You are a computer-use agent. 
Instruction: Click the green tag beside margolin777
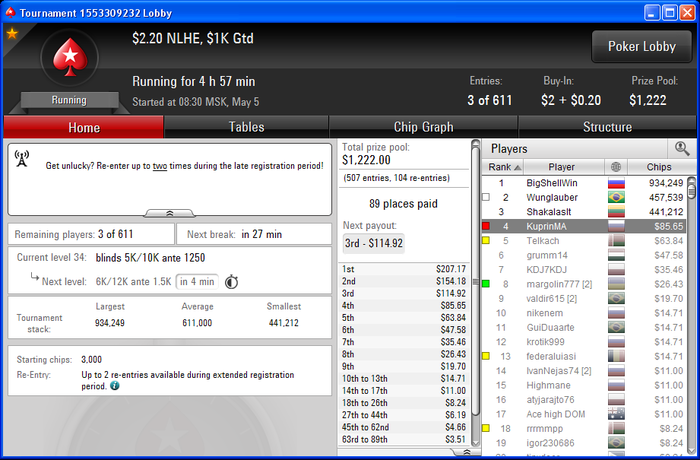(486, 284)
